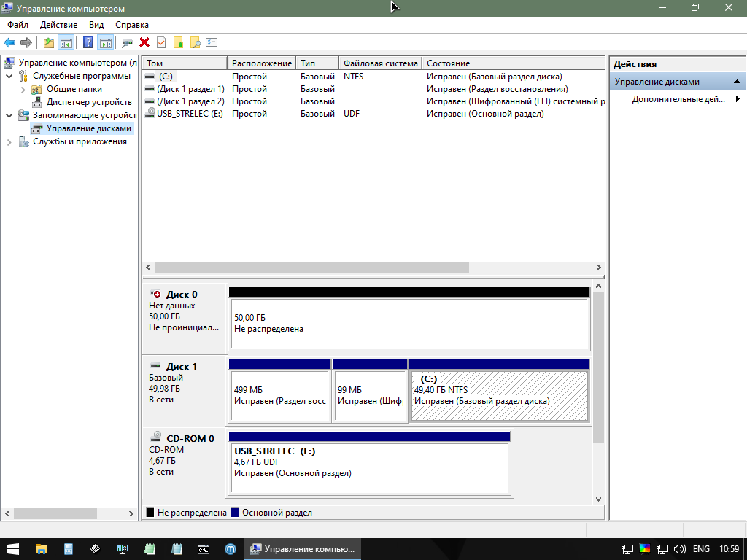
Task: Click the blue Back arrow in toolbar
Action: point(9,43)
